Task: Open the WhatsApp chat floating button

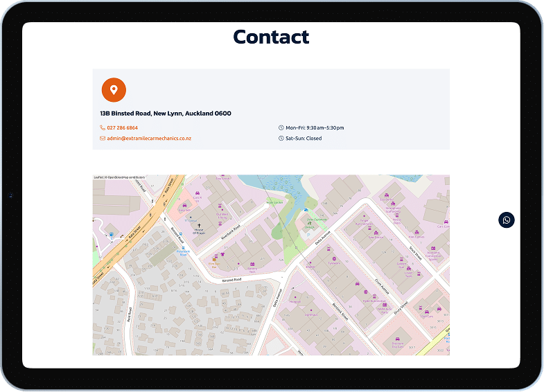Action: coord(507,220)
